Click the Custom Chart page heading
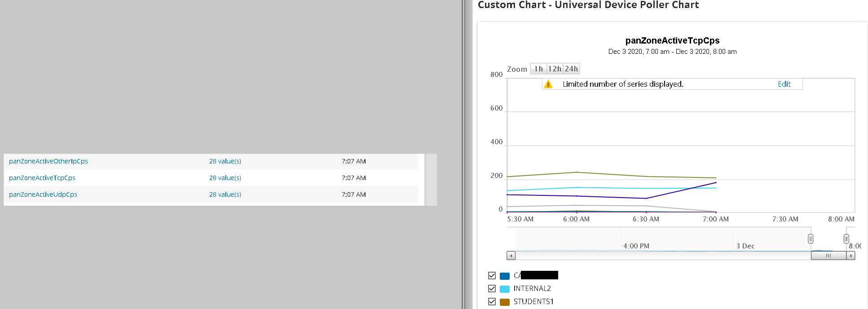868x309 pixels. point(588,5)
